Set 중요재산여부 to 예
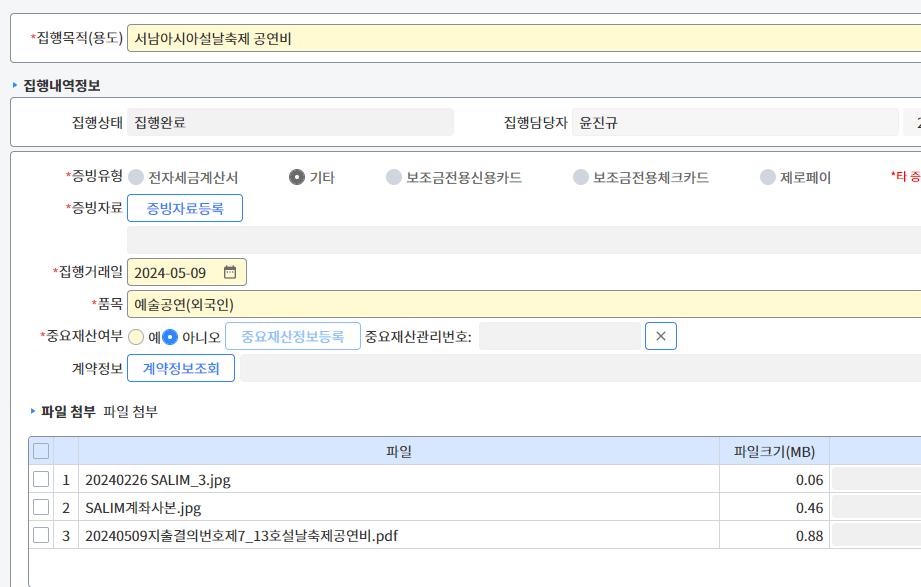The image size is (921, 587). pos(136,337)
